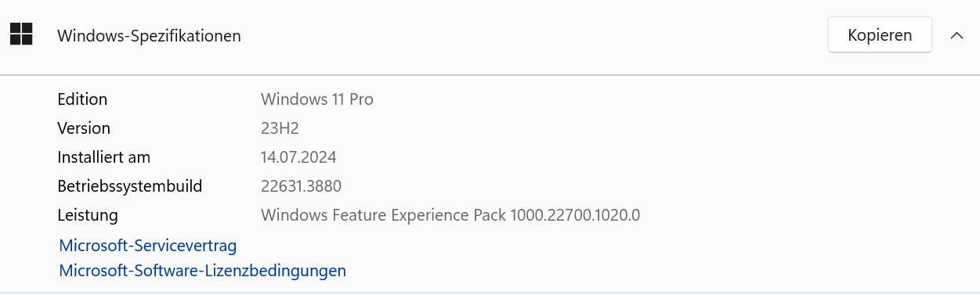Collapse the Windows-Spezifikationen section chevron

(x=956, y=35)
